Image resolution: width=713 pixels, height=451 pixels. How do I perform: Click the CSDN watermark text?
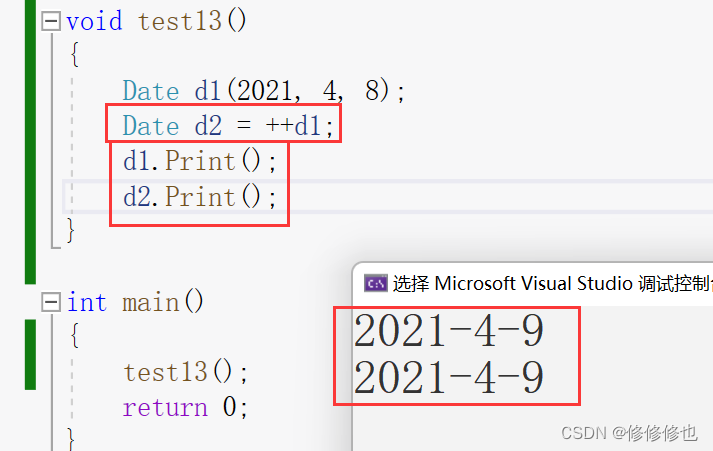(629, 433)
